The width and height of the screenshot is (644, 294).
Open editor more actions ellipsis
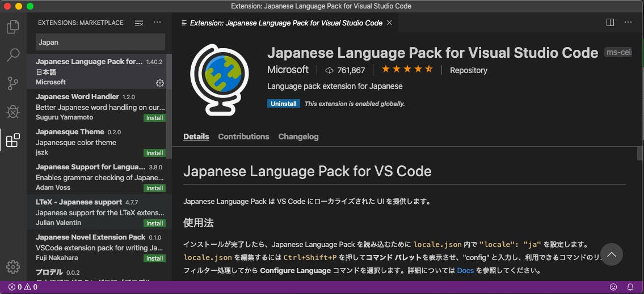[628, 23]
